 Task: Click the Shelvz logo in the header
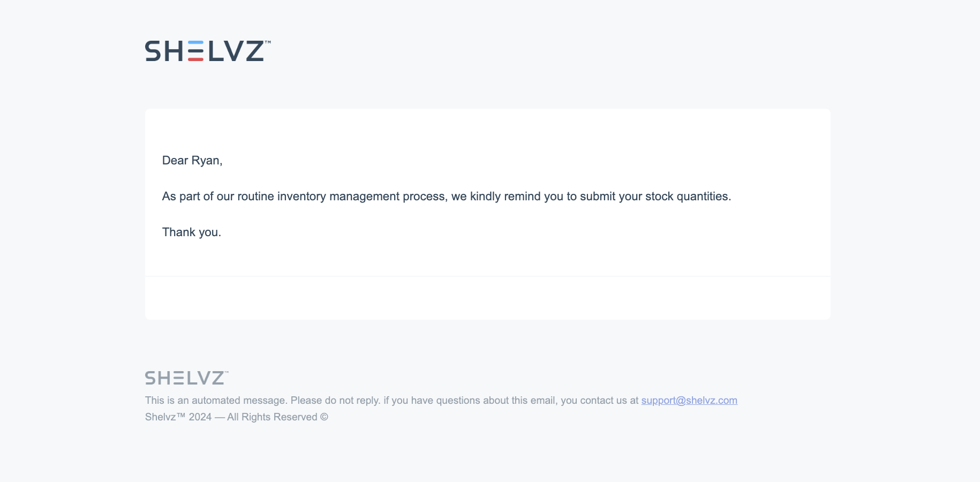207,51
